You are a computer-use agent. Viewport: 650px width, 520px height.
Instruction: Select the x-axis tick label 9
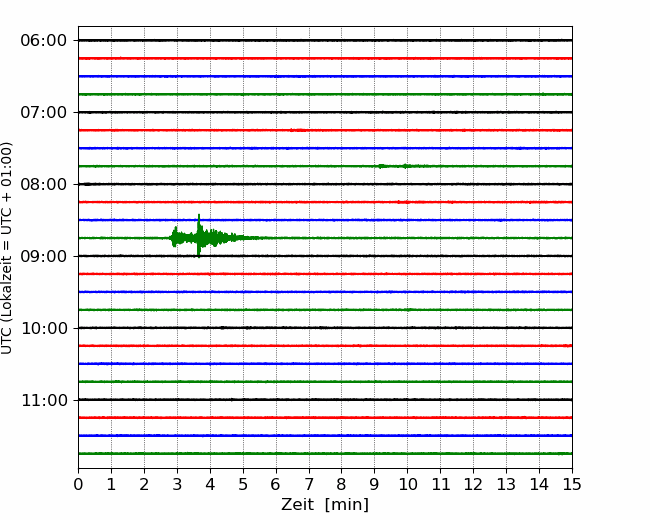(x=375, y=484)
